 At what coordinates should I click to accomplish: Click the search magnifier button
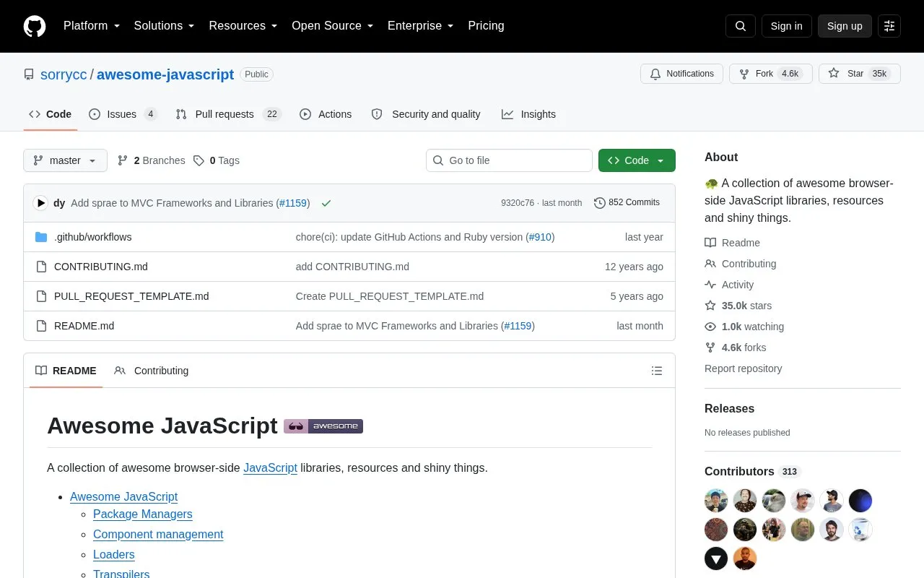pos(741,26)
